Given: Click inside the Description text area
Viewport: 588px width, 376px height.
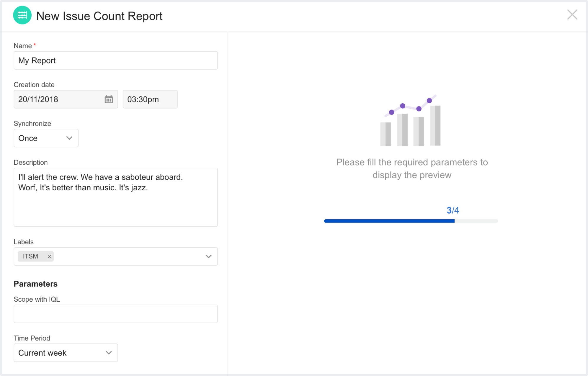Looking at the screenshot, I should [115, 204].
